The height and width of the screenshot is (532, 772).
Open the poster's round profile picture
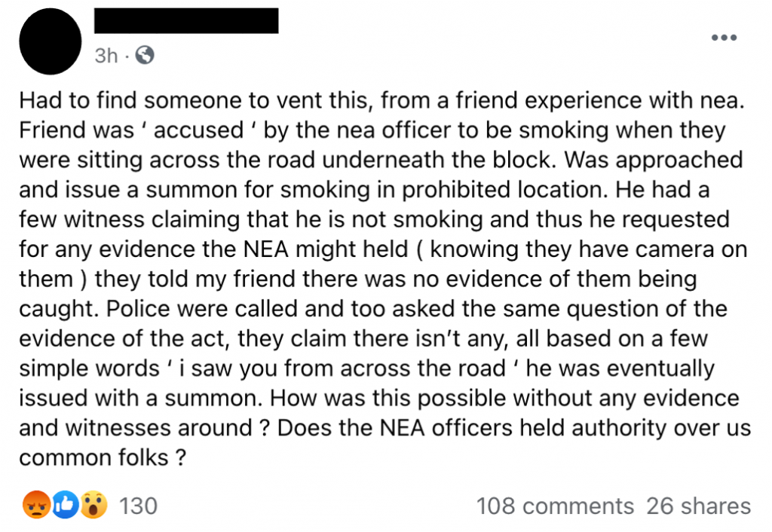pos(51,41)
